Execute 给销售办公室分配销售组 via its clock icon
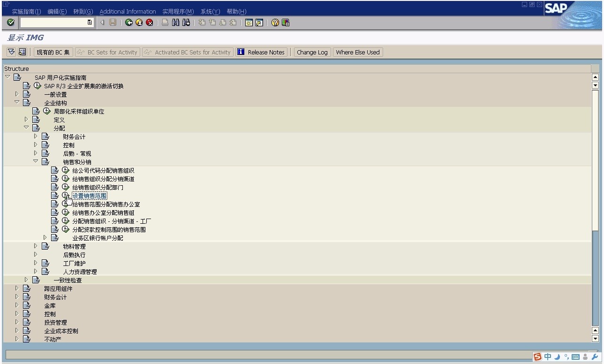 click(66, 212)
